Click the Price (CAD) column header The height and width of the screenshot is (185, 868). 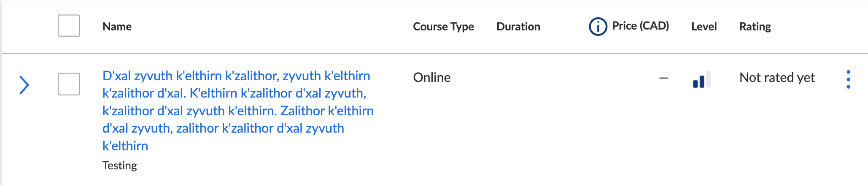click(640, 26)
